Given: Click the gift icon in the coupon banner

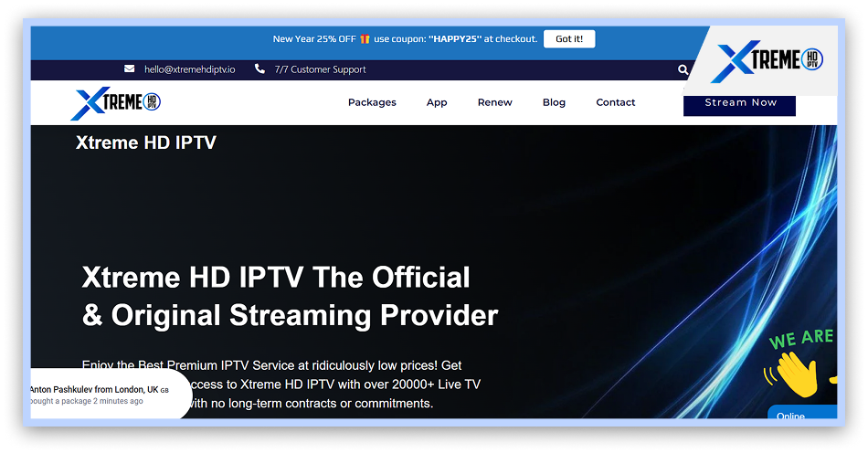Looking at the screenshot, I should pyautogui.click(x=365, y=38).
